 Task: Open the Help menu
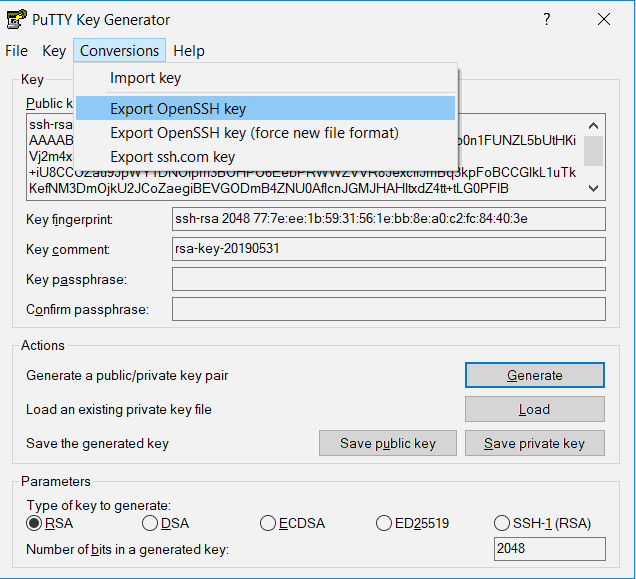point(188,51)
